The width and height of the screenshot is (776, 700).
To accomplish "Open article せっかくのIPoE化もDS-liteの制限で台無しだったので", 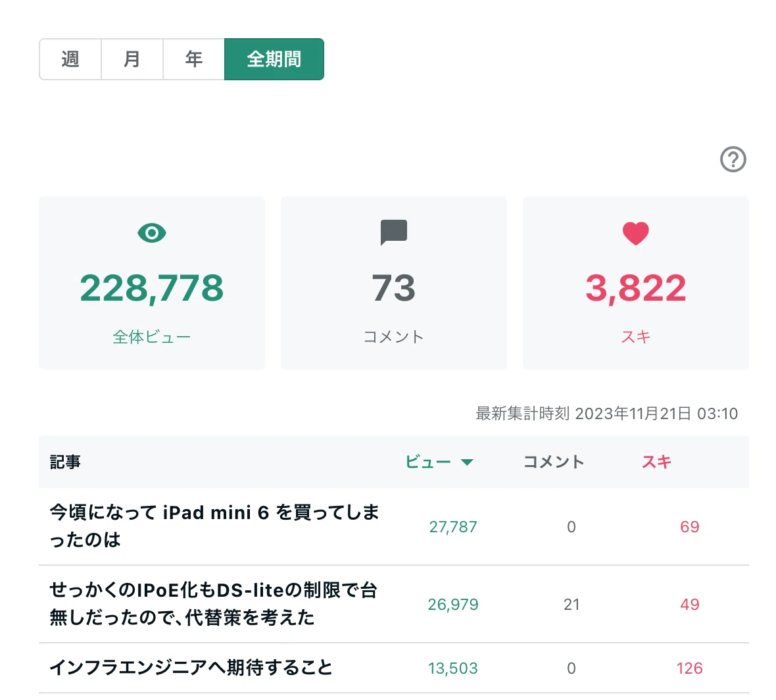I will (x=213, y=603).
